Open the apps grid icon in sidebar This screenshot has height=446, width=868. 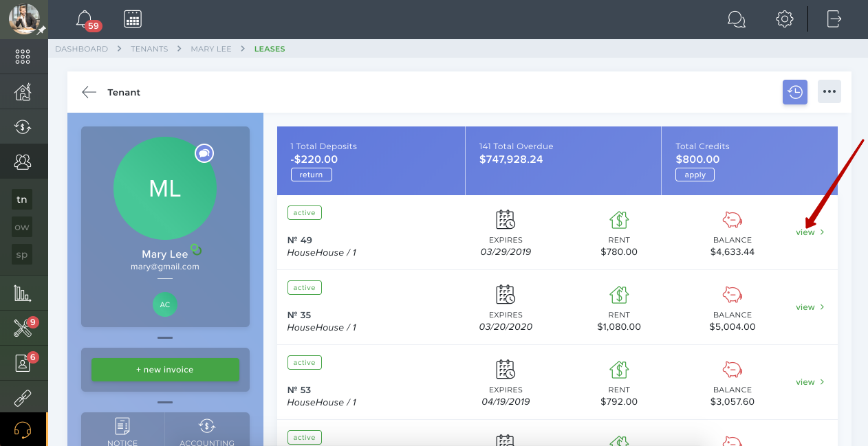pos(23,57)
